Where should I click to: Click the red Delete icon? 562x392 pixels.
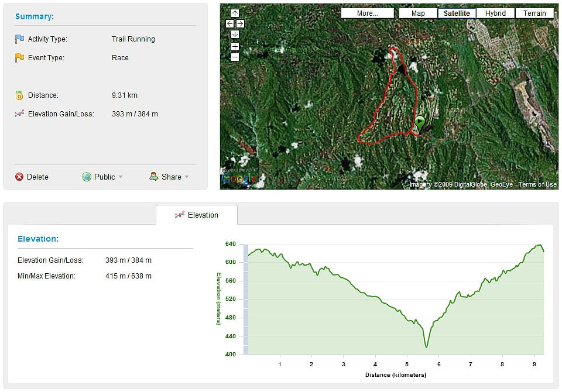coord(19,177)
